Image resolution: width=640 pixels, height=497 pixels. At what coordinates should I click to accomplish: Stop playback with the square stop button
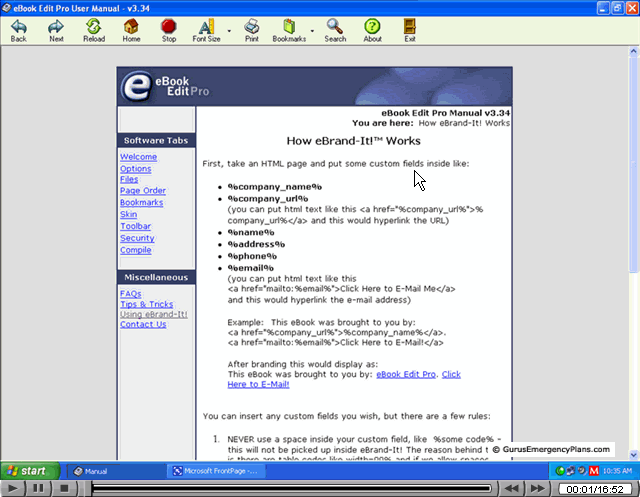pos(64,488)
